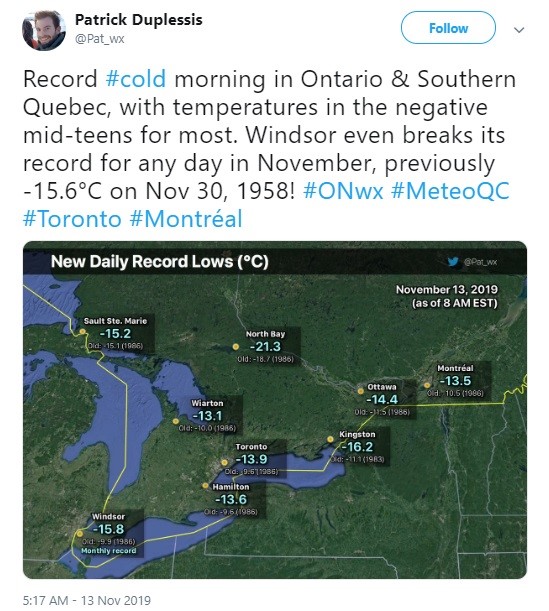Open the #Montréal hashtag

click(x=186, y=219)
